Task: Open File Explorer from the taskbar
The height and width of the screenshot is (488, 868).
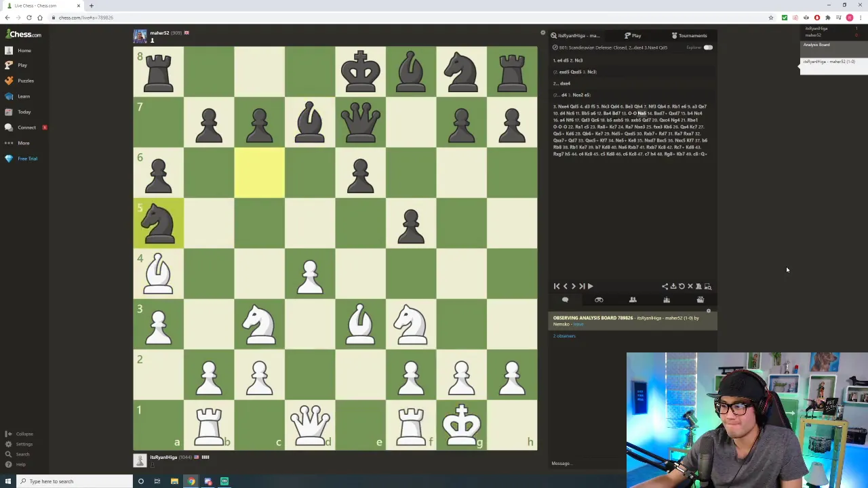Action: (x=174, y=481)
